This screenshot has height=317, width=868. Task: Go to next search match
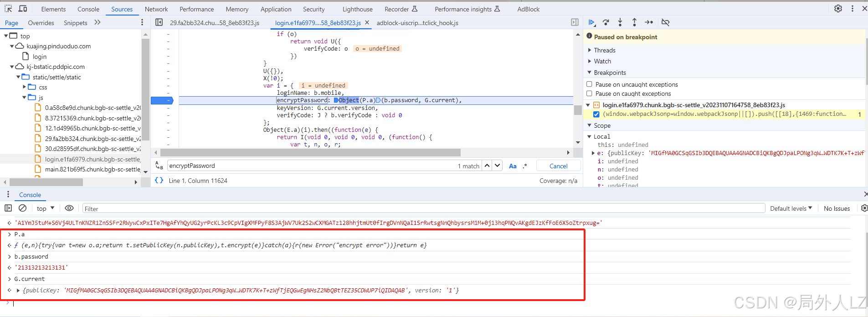pyautogui.click(x=498, y=166)
